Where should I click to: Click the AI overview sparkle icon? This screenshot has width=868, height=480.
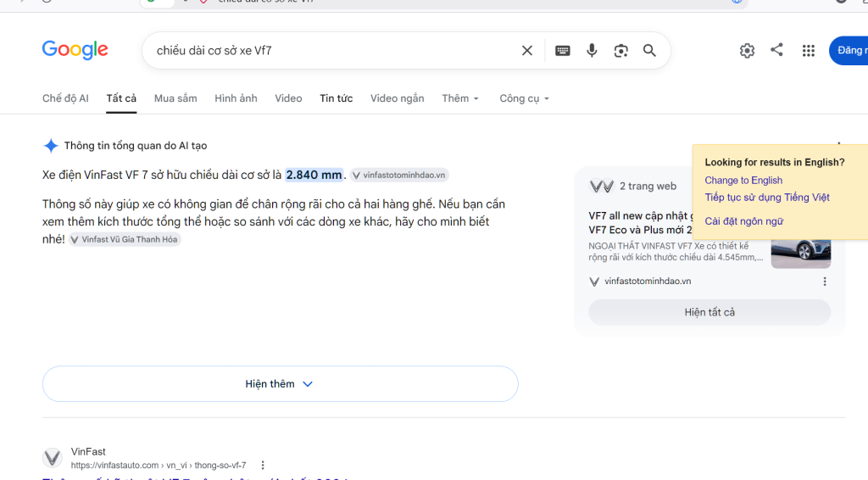click(50, 146)
